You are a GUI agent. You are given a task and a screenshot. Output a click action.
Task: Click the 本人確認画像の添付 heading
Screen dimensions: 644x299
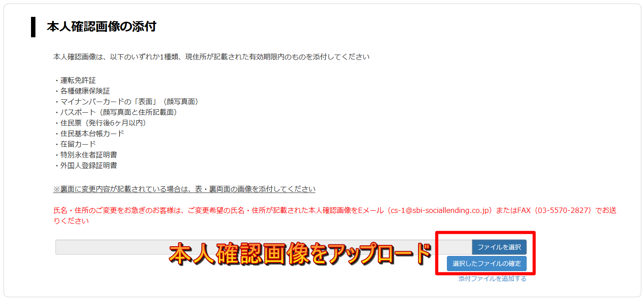pos(101,27)
